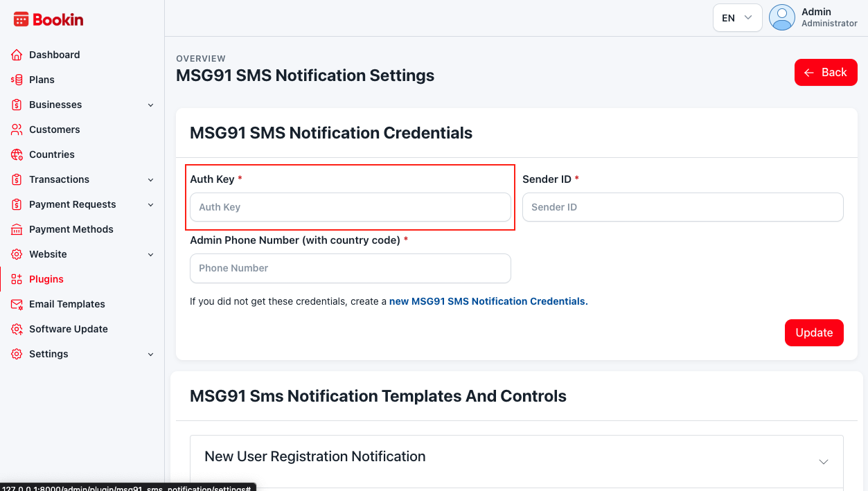Click the Customers people icon

click(x=17, y=130)
